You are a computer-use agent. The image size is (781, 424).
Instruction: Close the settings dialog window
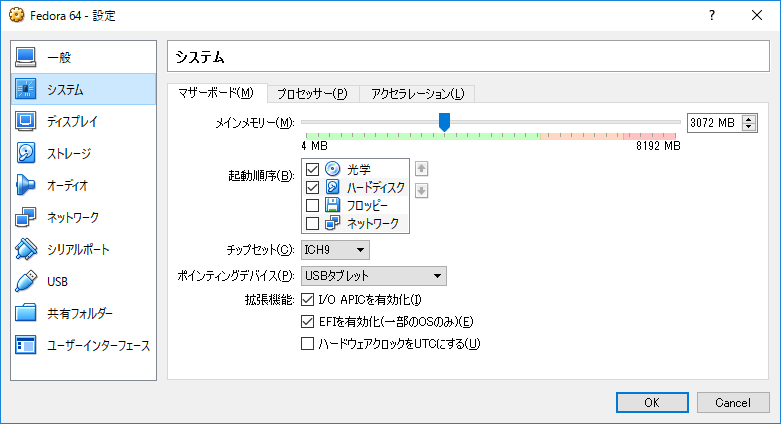pyautogui.click(x=757, y=15)
